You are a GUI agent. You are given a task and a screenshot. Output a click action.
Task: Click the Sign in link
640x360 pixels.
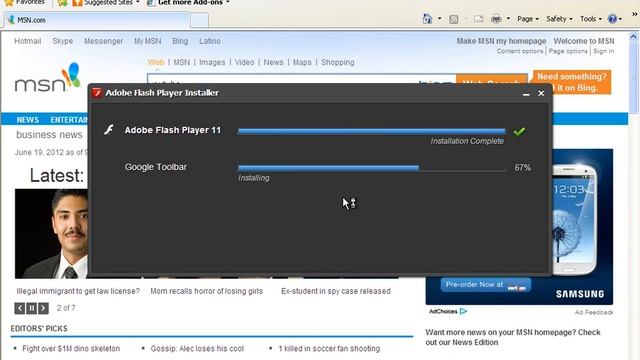tap(604, 51)
